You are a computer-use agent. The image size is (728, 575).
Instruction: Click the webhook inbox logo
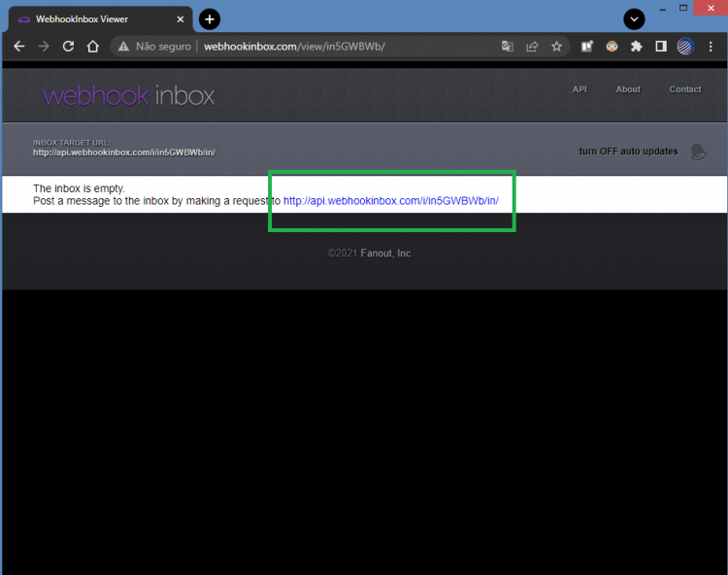[128, 96]
